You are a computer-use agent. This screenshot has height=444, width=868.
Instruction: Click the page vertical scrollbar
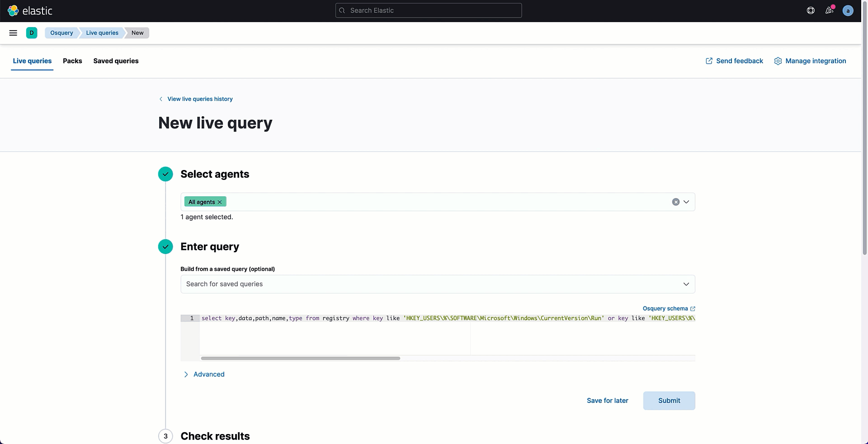click(865, 129)
